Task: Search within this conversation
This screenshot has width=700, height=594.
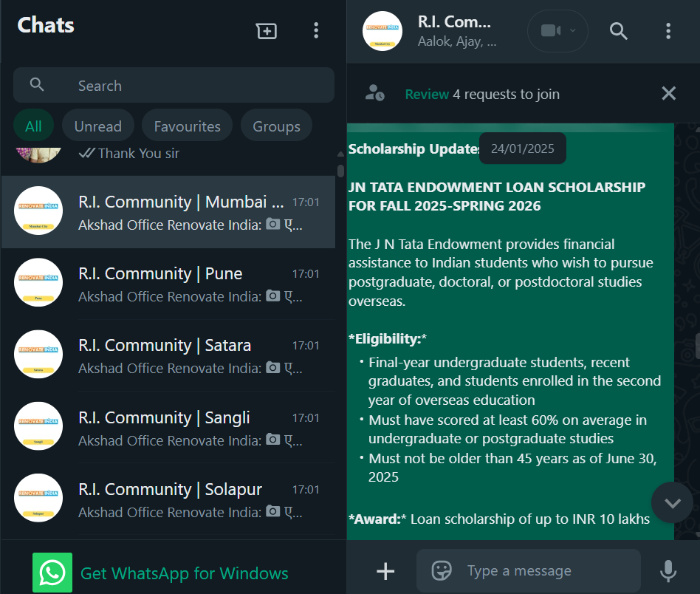Action: click(618, 31)
